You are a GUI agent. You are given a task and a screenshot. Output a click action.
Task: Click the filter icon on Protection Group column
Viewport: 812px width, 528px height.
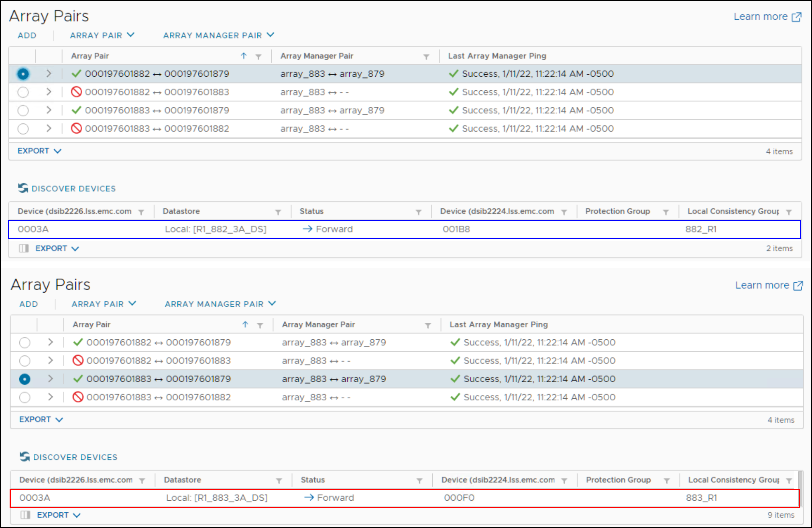coord(666,211)
